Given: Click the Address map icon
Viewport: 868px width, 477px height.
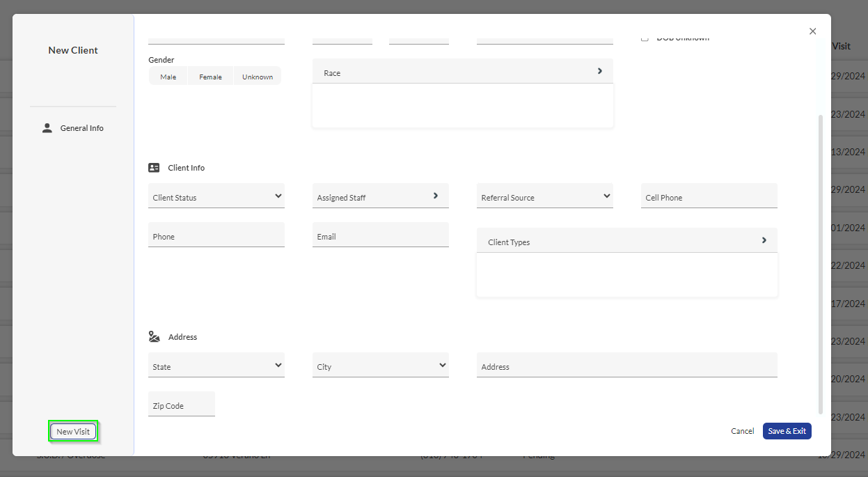Looking at the screenshot, I should (154, 337).
